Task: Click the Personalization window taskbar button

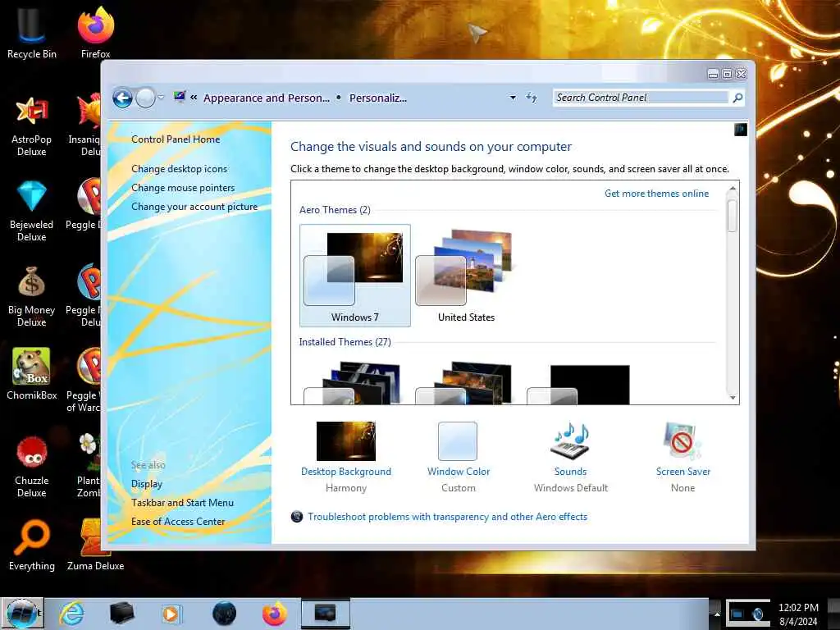Action: click(x=325, y=614)
